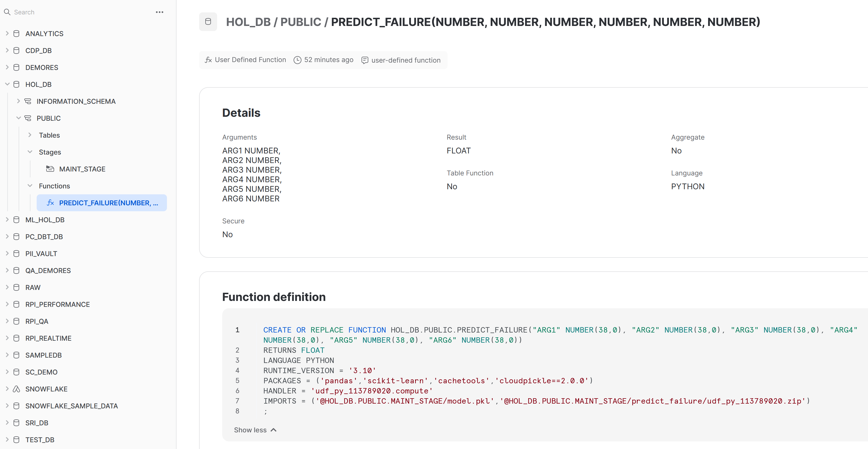Click the PUBLIC schema icon
The width and height of the screenshot is (868, 449).
tap(28, 118)
